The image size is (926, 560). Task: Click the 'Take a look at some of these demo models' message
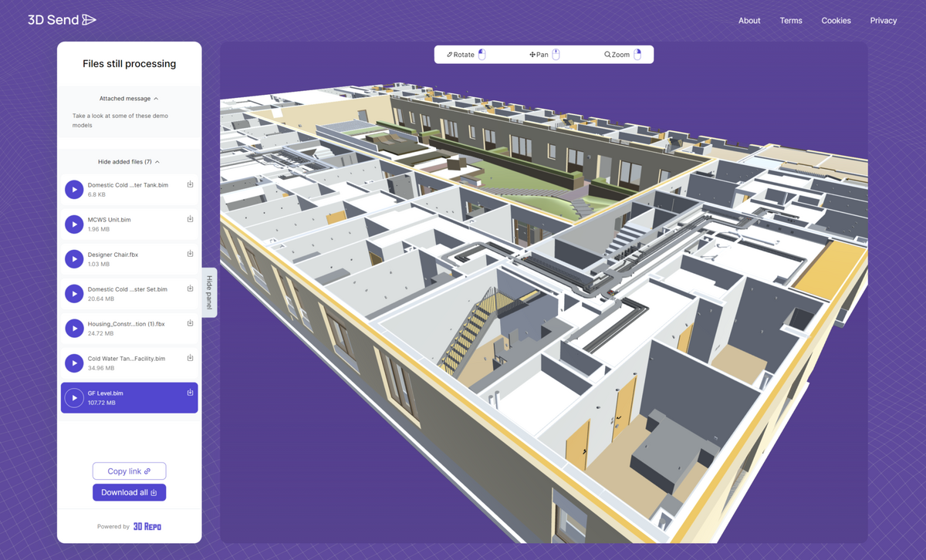(x=120, y=120)
